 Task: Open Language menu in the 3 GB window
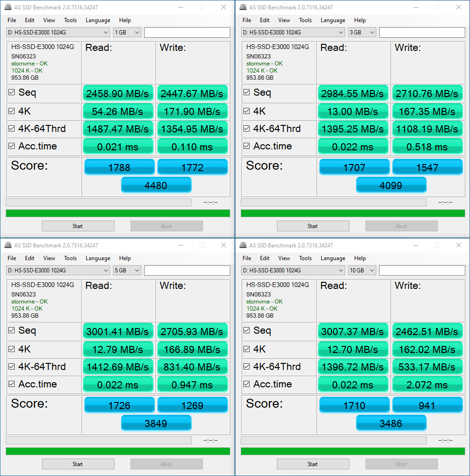[333, 20]
